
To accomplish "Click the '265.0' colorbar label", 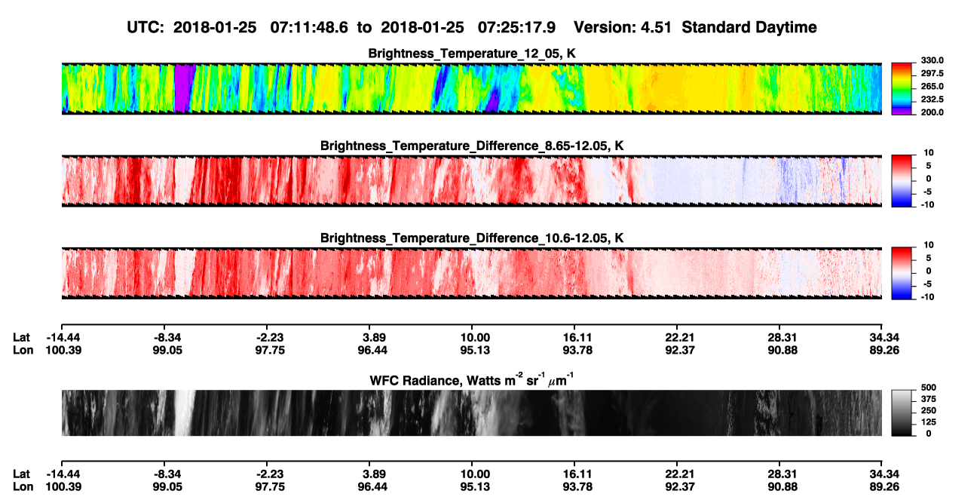I will point(933,86).
